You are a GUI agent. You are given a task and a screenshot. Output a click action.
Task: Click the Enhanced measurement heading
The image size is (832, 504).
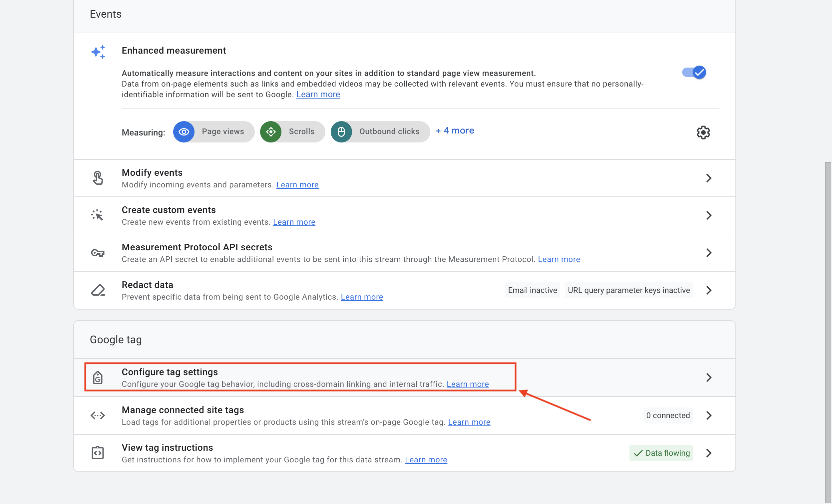tap(174, 50)
